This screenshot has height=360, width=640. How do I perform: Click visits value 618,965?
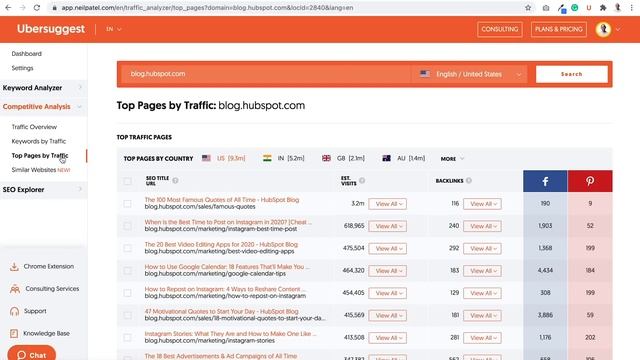[x=354, y=226]
